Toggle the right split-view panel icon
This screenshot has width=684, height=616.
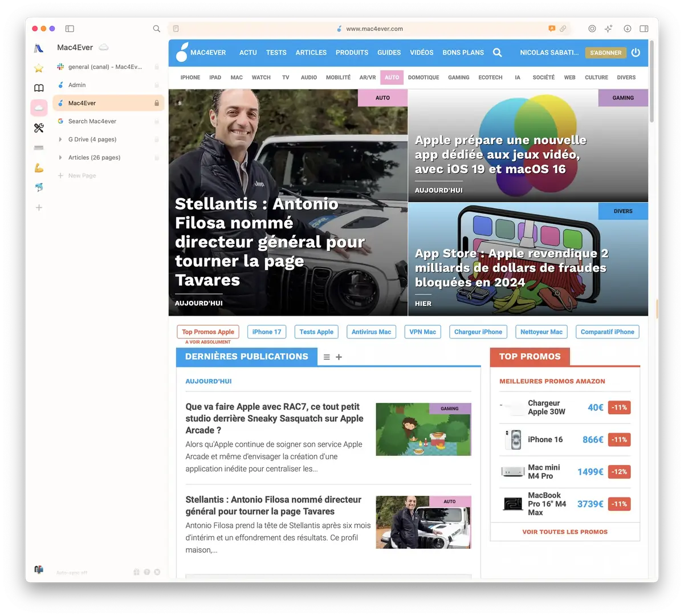click(644, 28)
